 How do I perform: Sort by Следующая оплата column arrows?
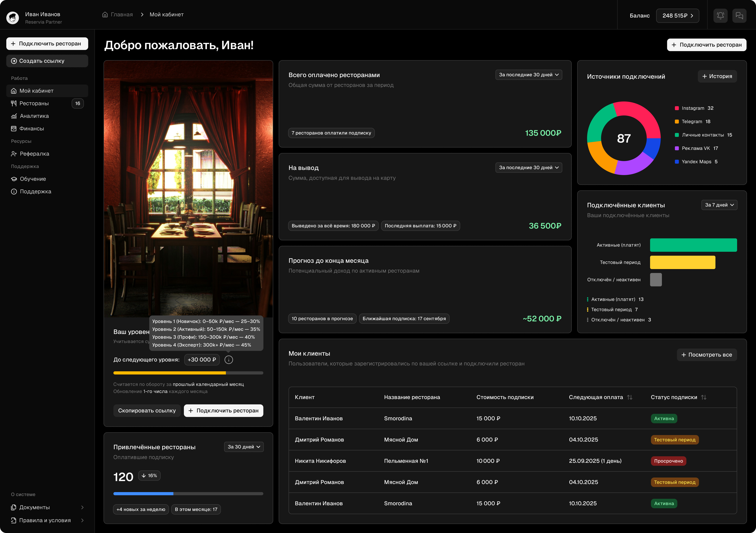(x=630, y=397)
